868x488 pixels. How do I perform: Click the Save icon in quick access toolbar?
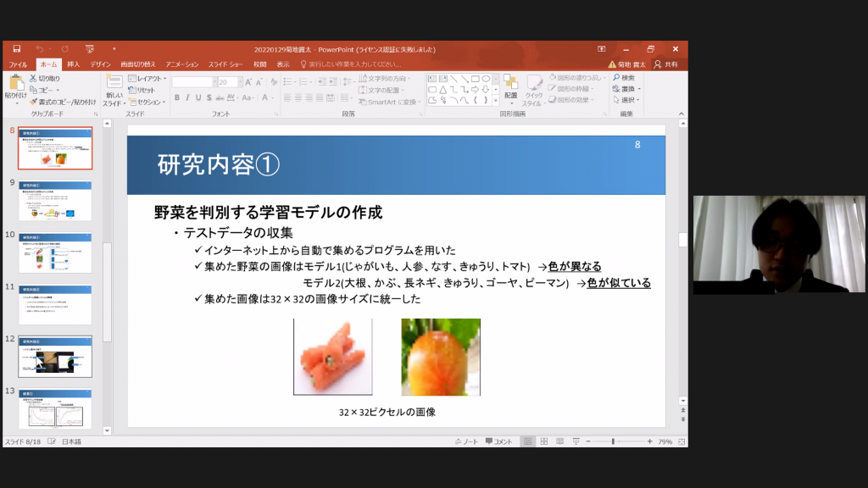(x=15, y=49)
